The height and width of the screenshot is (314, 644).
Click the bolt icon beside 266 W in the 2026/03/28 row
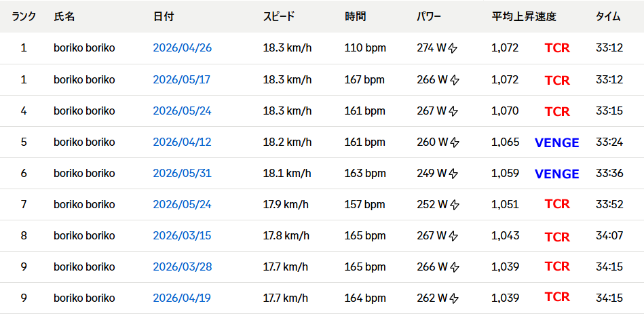(454, 267)
